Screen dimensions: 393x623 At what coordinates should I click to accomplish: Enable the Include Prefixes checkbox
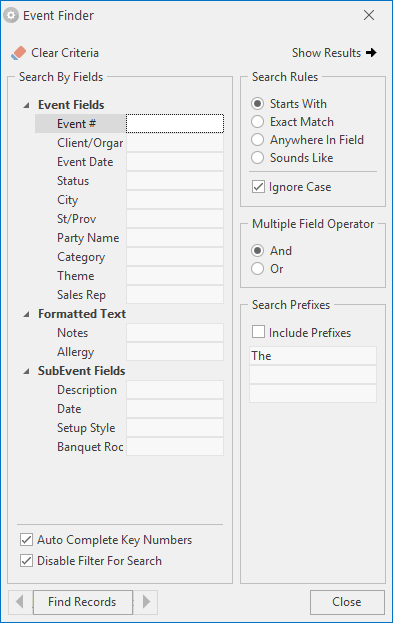[x=258, y=332]
